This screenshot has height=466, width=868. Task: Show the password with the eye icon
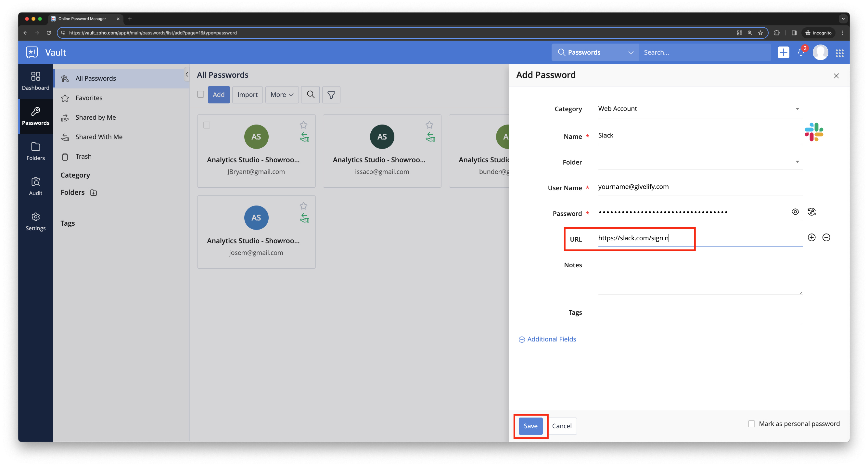pyautogui.click(x=795, y=212)
